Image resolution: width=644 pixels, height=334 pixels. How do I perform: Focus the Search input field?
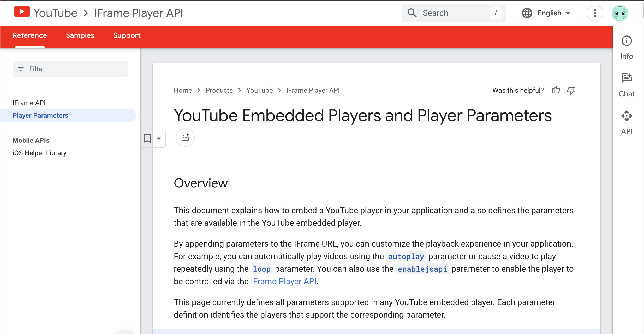[454, 13]
